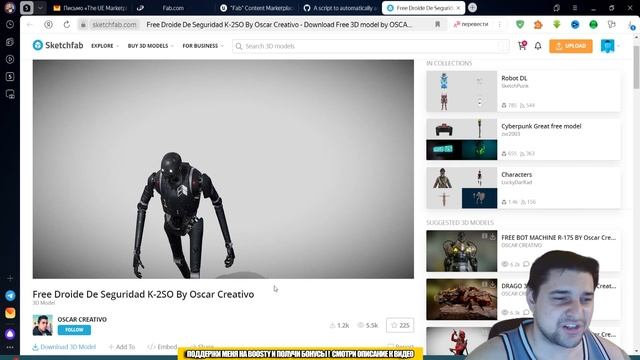Image resolution: width=640 pixels, height=360 pixels.
Task: Go back in the browser
Action: click(29, 24)
